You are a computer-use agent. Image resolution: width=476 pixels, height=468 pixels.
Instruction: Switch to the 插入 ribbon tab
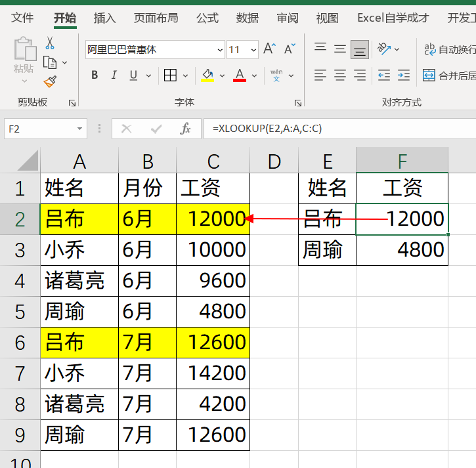point(104,18)
